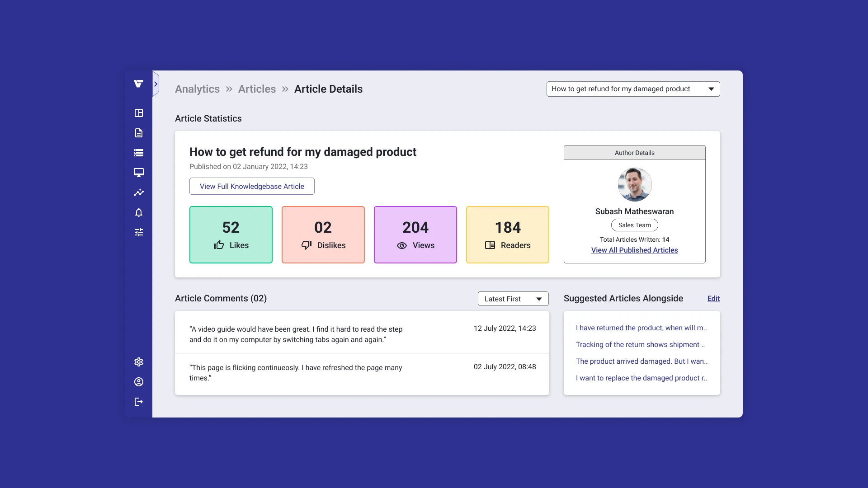Click the sliders tune icon in sidebar

tap(139, 232)
